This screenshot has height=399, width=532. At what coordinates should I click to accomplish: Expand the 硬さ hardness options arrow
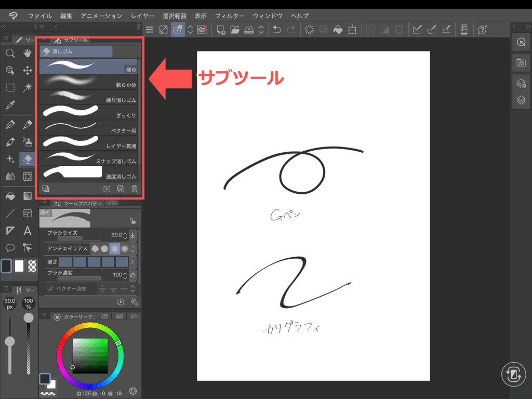(x=132, y=262)
